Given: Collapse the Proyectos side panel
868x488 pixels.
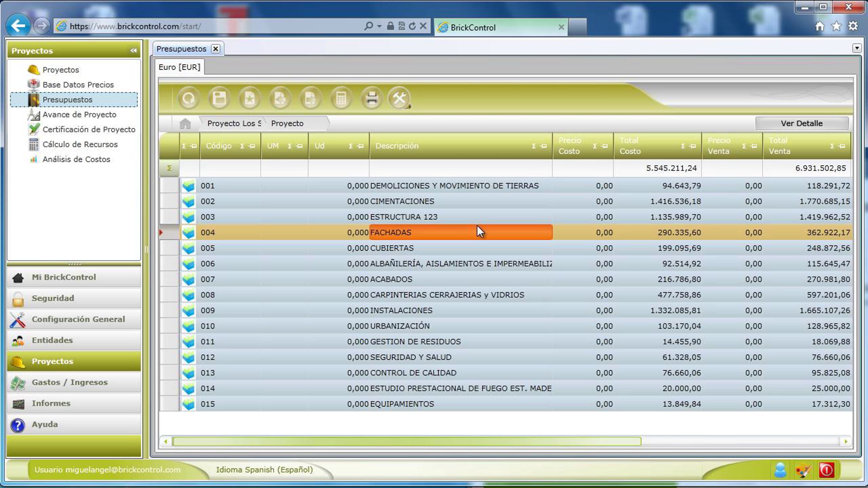Looking at the screenshot, I should click(133, 51).
